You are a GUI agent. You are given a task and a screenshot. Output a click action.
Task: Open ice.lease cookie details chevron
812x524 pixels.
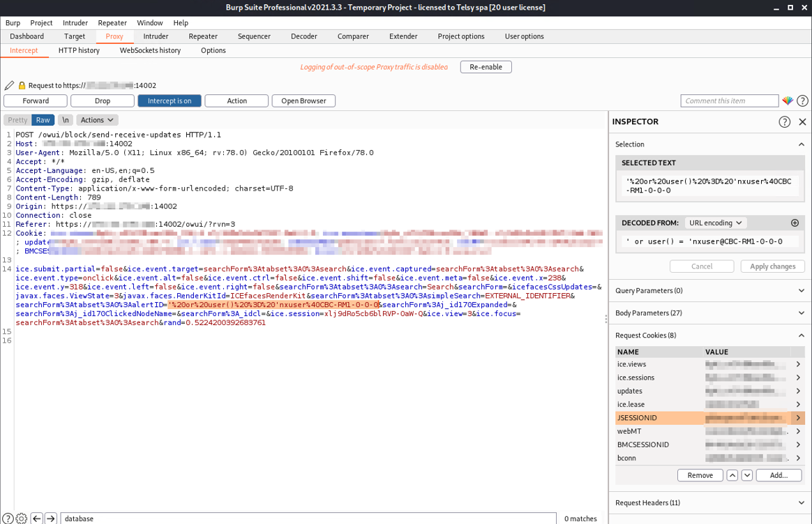798,405
